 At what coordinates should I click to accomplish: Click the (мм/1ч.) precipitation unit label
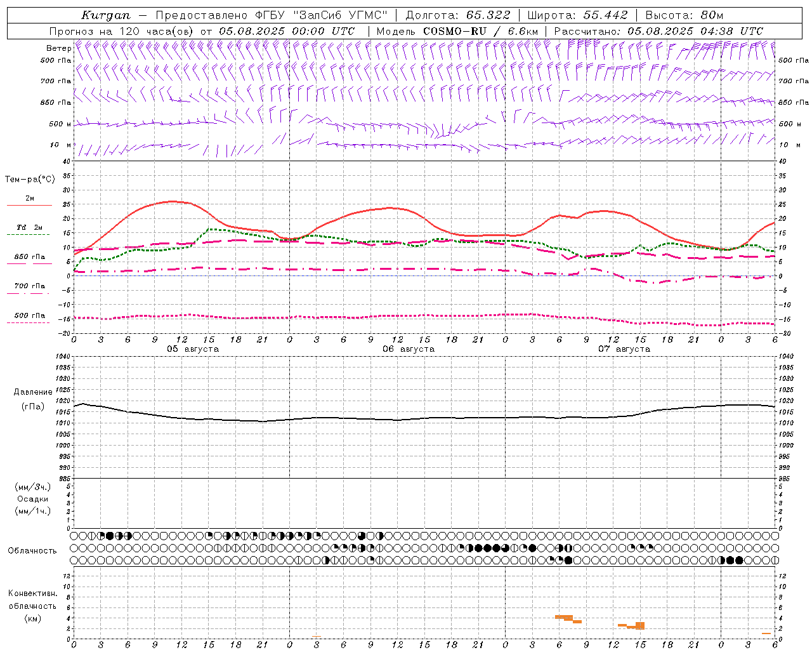33,511
